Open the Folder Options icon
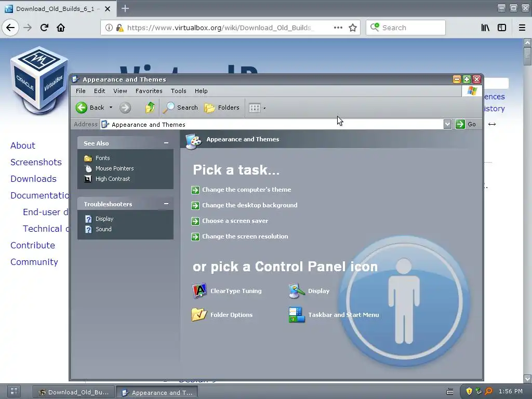Screen dimensions: 532x399 pos(222,315)
